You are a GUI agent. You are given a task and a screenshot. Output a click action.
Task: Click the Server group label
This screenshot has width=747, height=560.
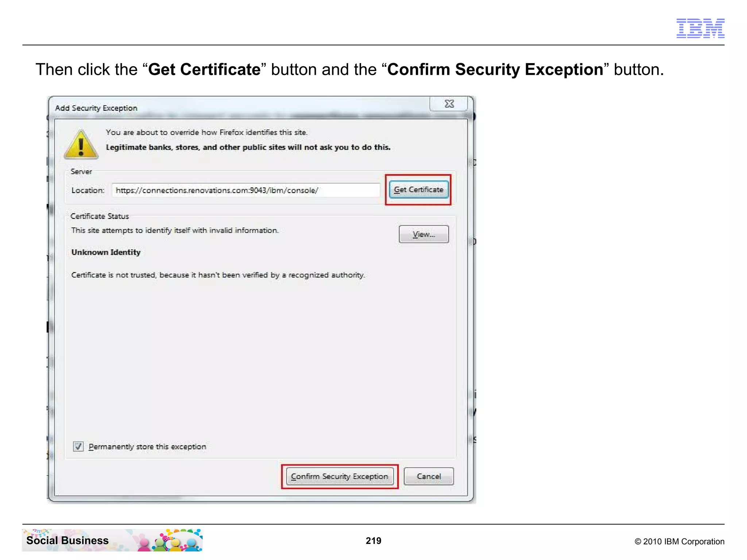81,171
